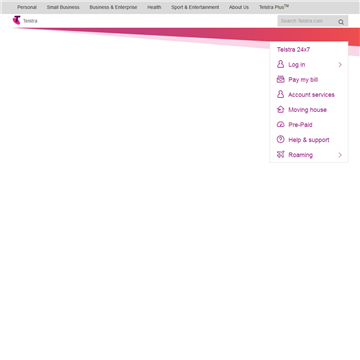Image resolution: width=360 pixels, height=360 pixels.
Task: Click the Telstra 24x7 heading
Action: [293, 50]
